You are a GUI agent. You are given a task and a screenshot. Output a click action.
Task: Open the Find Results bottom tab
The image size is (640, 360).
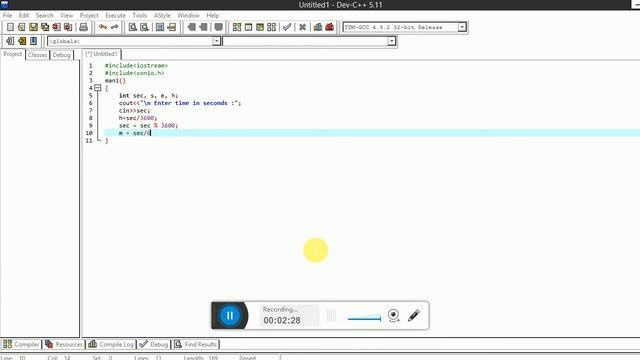pos(196,344)
